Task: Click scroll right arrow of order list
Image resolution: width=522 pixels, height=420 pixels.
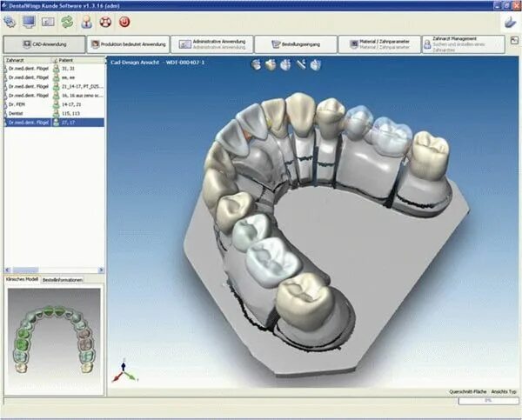Action: (x=101, y=270)
